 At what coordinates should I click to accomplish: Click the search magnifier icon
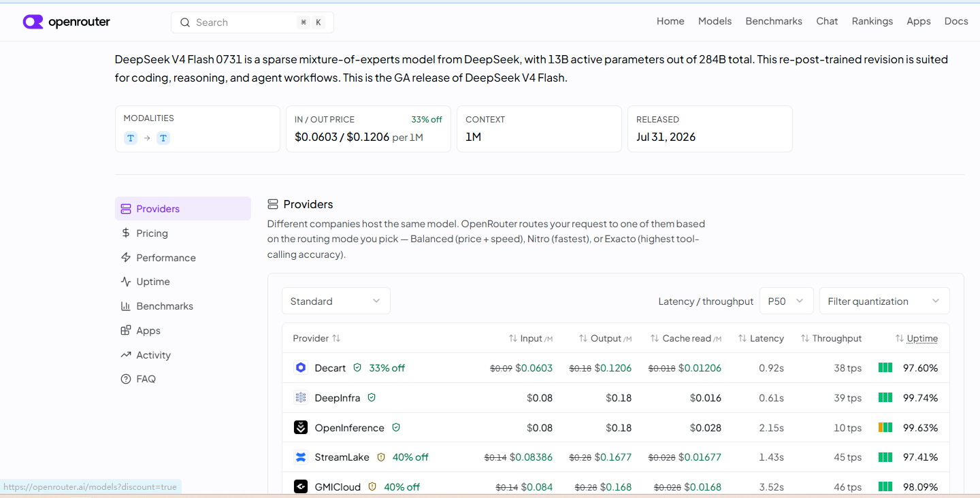coord(184,22)
